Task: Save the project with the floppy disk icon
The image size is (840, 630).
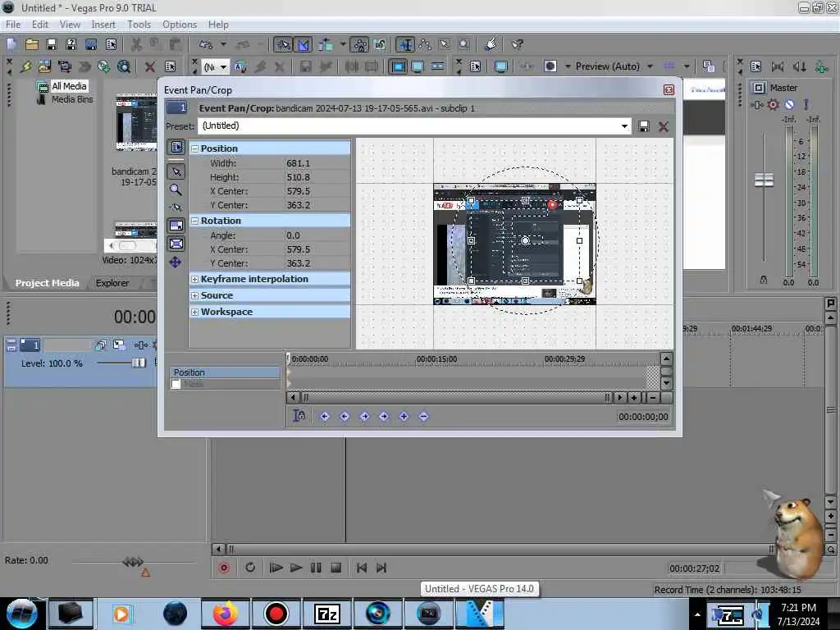Action: [52, 44]
